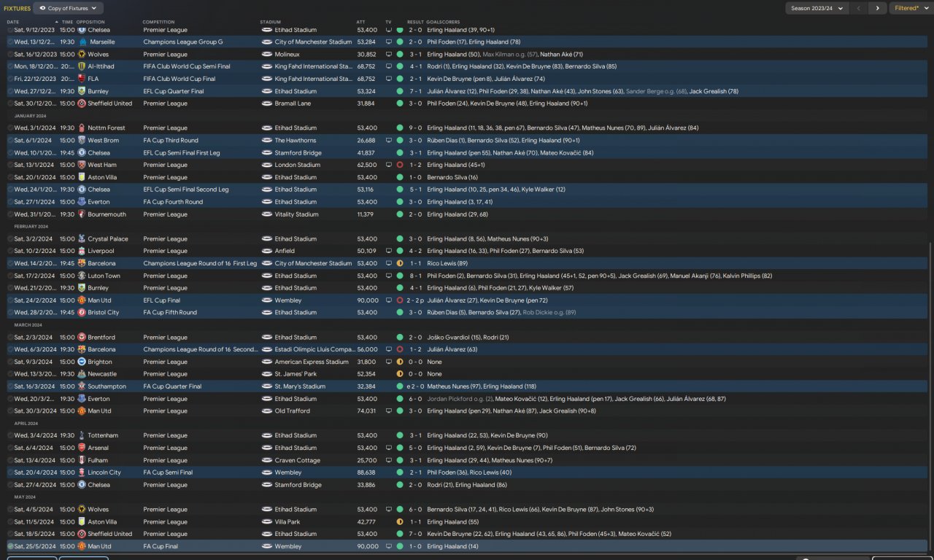Click the Brentford club badge

82,338
